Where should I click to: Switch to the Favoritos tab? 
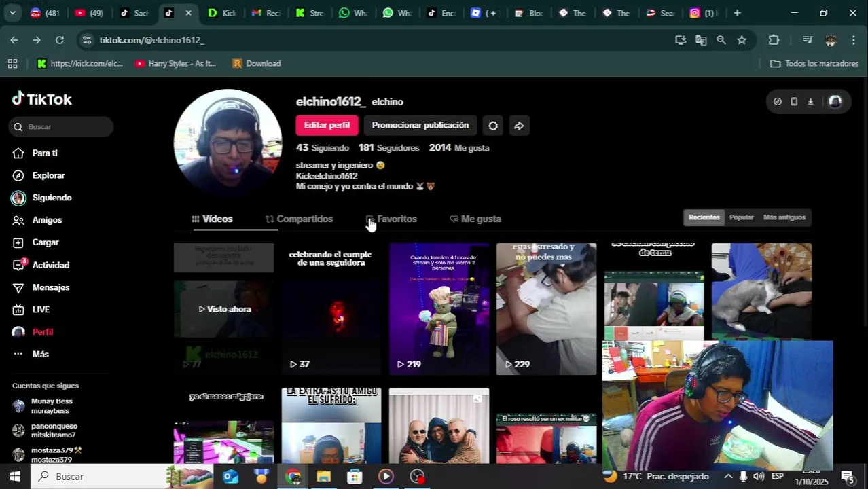tap(391, 219)
